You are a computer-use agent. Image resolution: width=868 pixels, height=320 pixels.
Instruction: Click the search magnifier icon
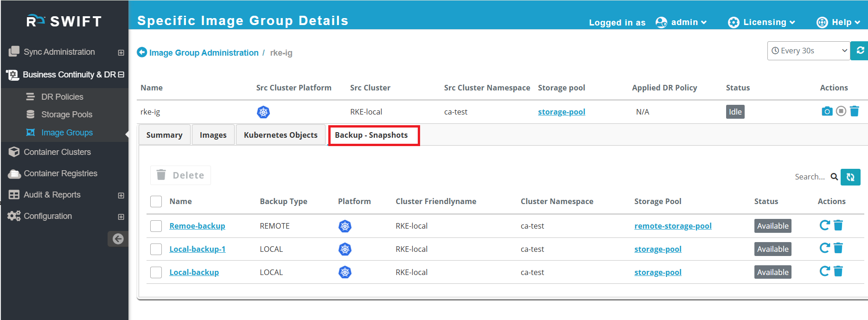coord(834,177)
